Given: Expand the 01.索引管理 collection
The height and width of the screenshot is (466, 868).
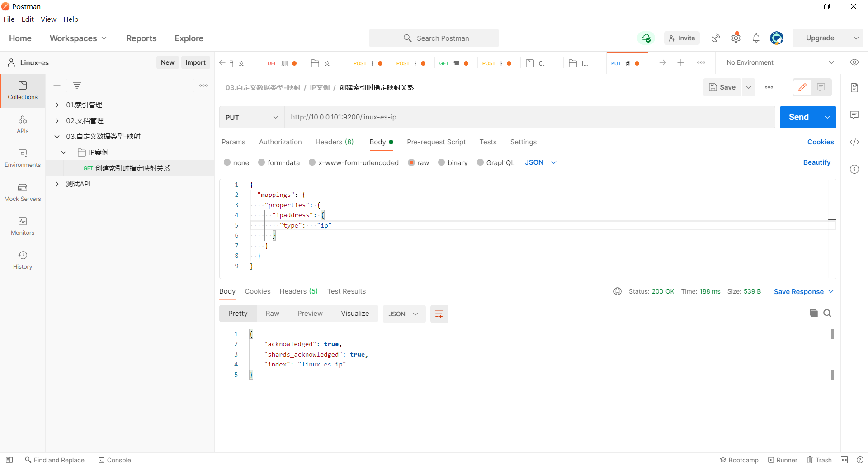Looking at the screenshot, I should (x=57, y=105).
